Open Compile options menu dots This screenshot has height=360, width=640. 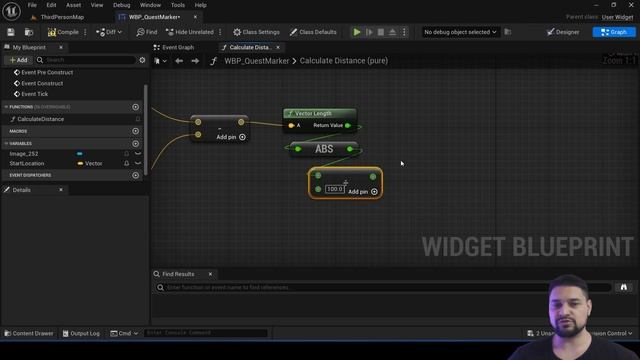85,32
